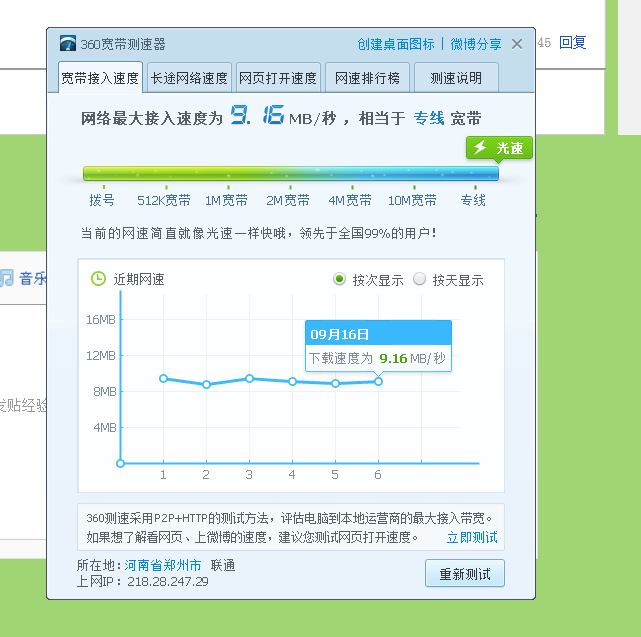Click the 8MB axis label

(x=105, y=392)
